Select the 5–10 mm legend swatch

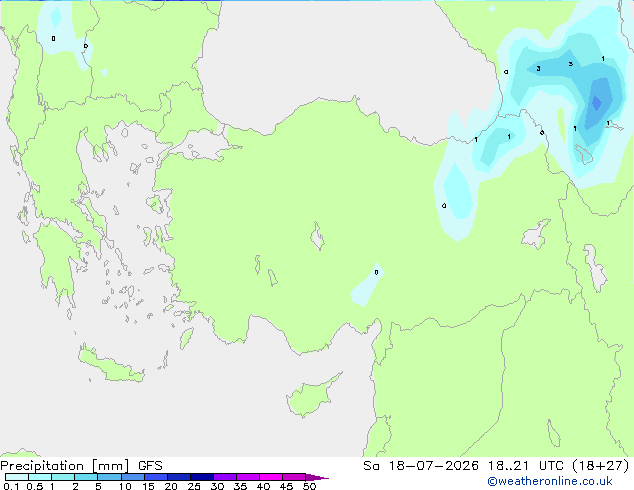[x=109, y=477]
